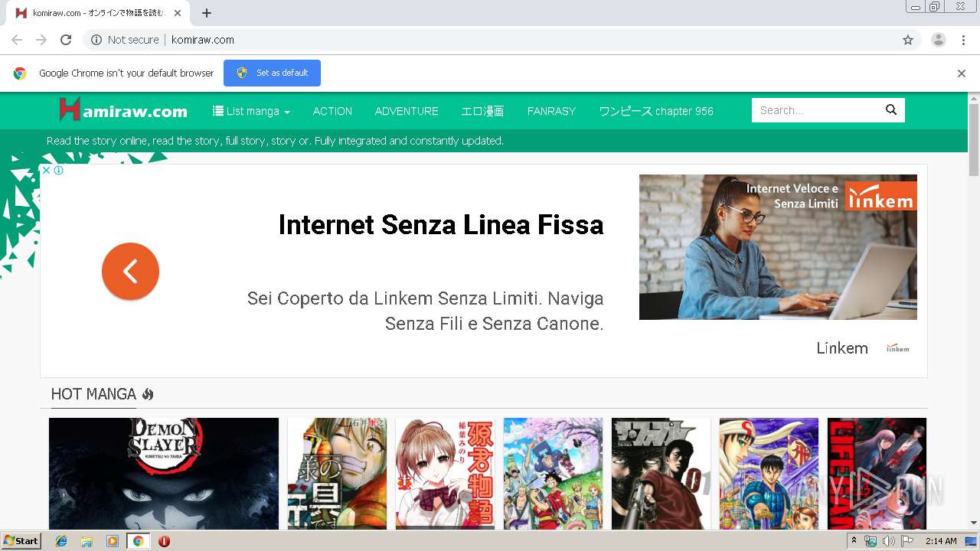Open the manga cover beside Demon Slayer
The image size is (980, 551).
pyautogui.click(x=337, y=474)
